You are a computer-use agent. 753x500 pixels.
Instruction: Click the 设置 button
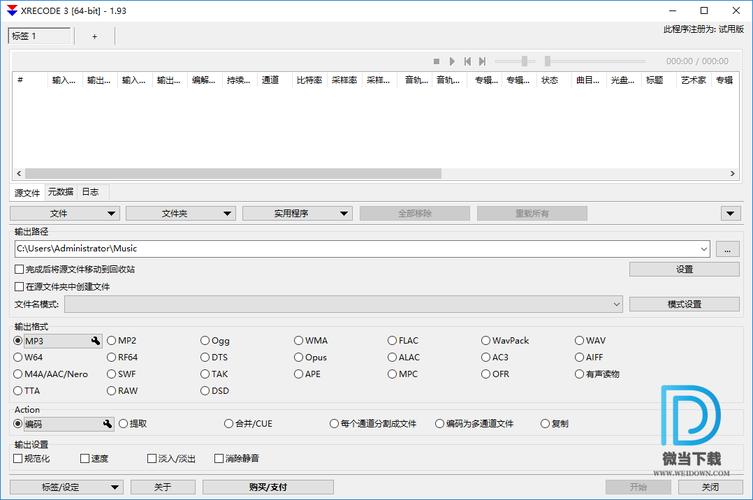pos(684,269)
